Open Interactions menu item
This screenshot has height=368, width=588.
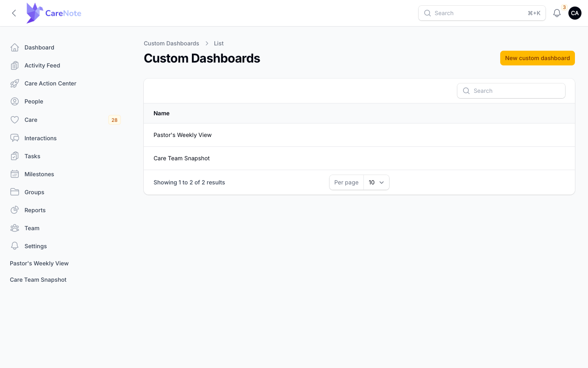[x=65, y=138]
